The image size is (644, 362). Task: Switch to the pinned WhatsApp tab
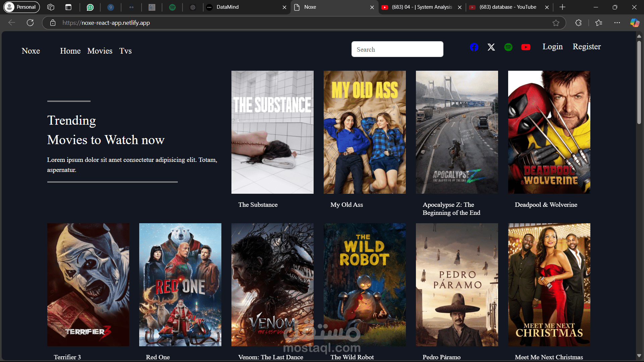(90, 7)
